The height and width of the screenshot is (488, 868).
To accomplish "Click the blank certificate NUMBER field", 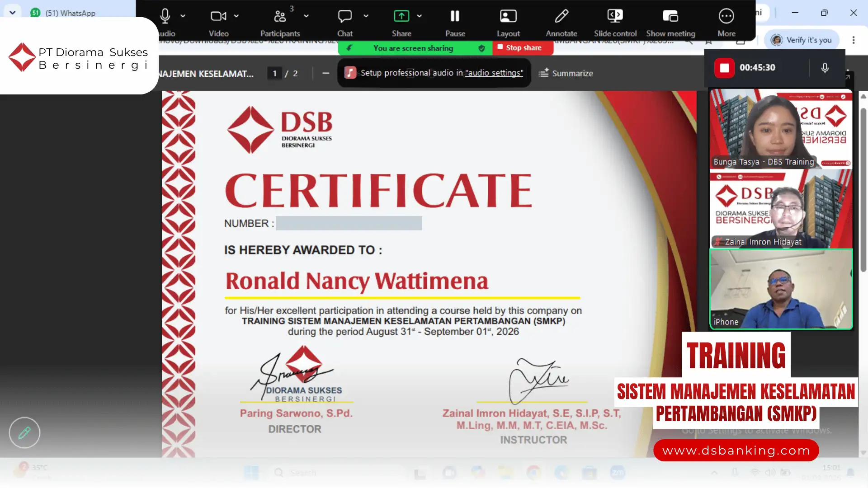I will click(x=349, y=223).
